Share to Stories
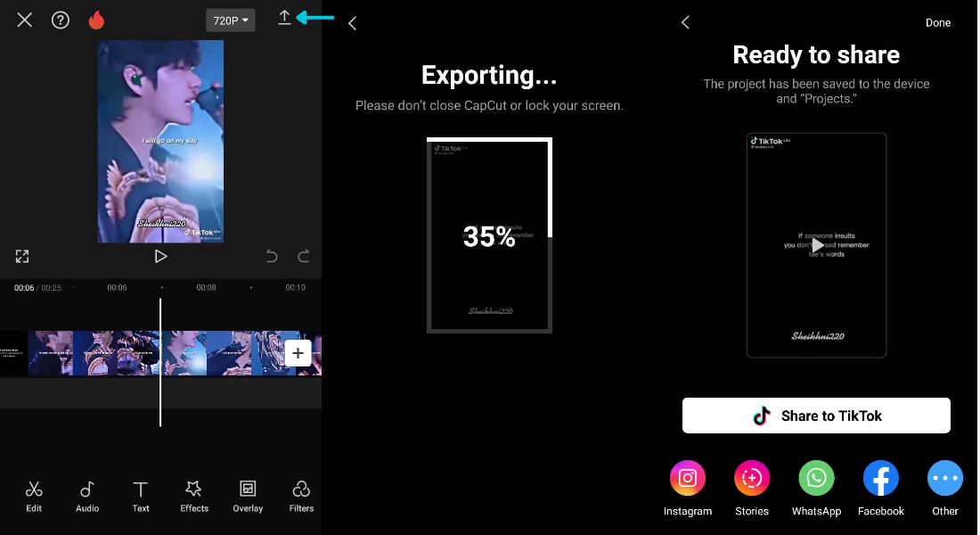Screen dimensions: 980x535 point(752,489)
